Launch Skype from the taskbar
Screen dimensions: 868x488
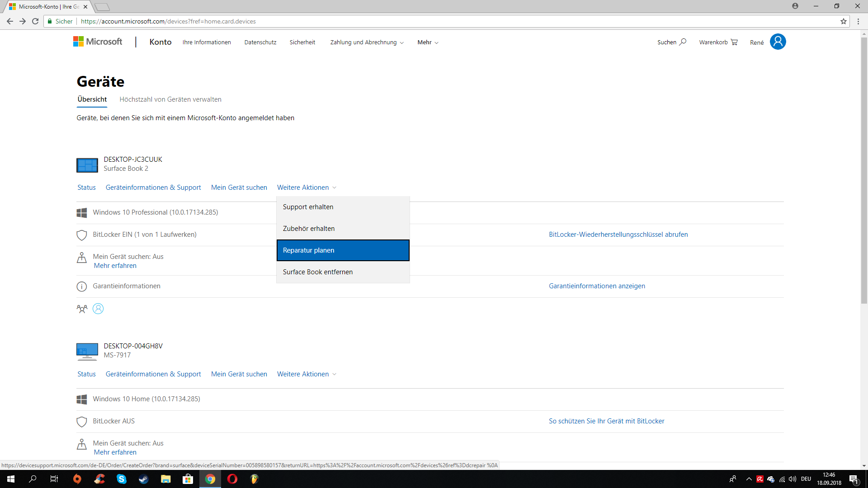[122, 479]
